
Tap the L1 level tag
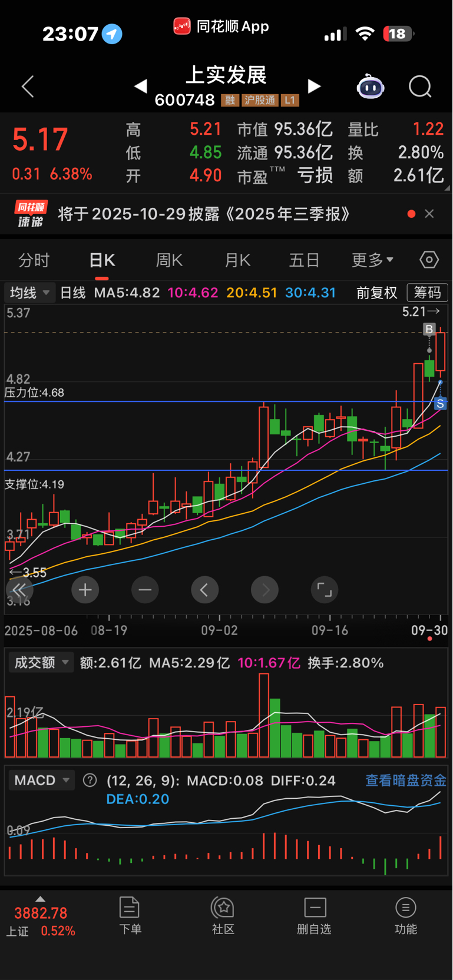click(290, 101)
